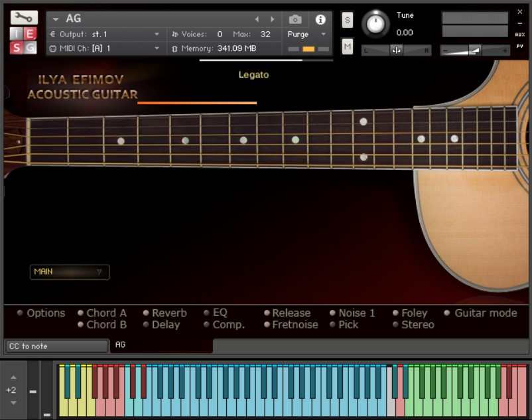Click the twelfth fret top inlay dot
532x420 pixels.
click(363, 121)
